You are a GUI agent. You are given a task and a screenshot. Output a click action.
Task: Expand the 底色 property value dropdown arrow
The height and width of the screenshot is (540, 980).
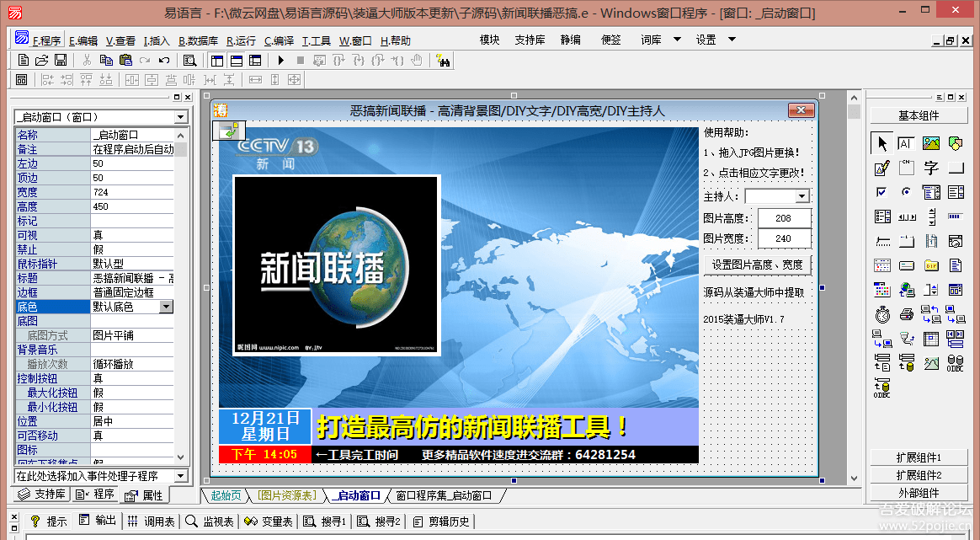pos(166,307)
